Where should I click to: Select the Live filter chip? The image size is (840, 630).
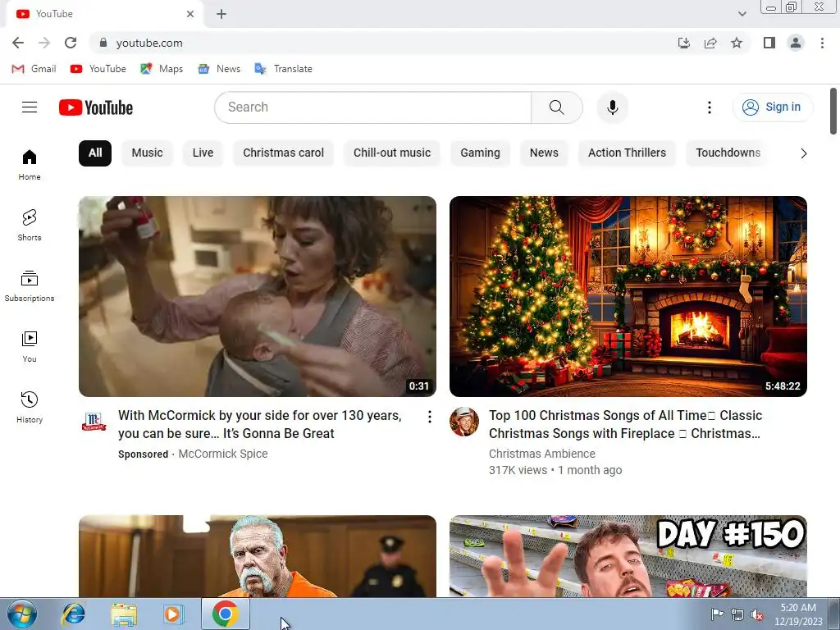[203, 153]
